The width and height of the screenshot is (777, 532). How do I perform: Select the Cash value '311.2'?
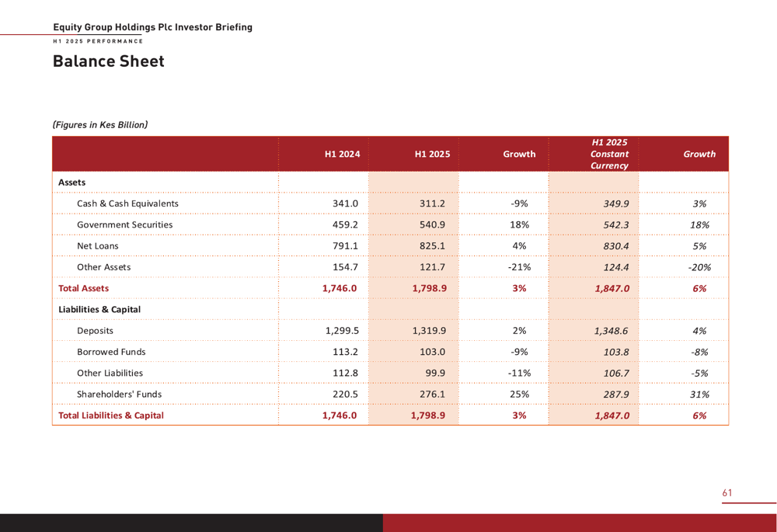[x=432, y=203]
